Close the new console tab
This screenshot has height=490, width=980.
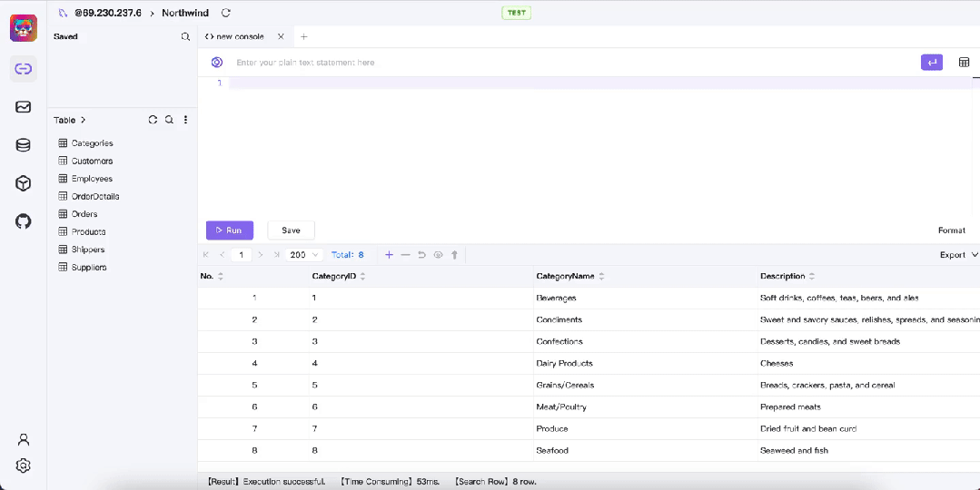pos(281,37)
